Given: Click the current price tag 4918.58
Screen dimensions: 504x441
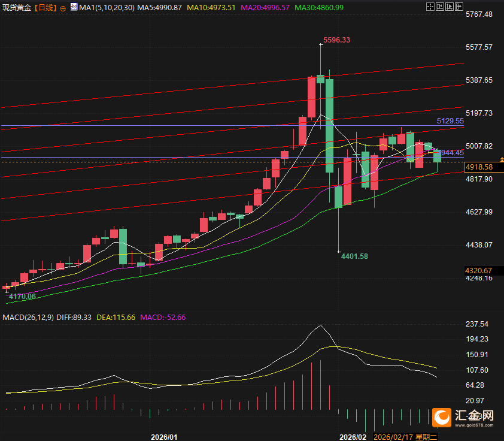Looking at the screenshot, I should 479,167.
